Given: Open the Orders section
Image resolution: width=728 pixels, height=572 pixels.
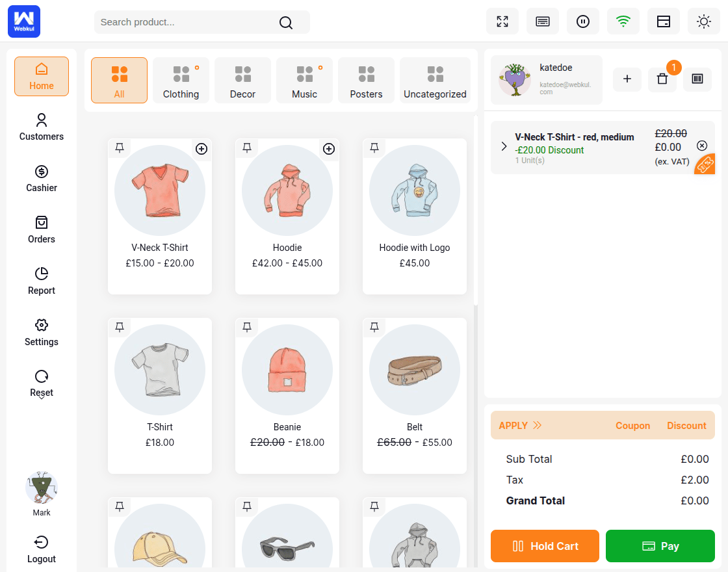Looking at the screenshot, I should click(x=41, y=230).
